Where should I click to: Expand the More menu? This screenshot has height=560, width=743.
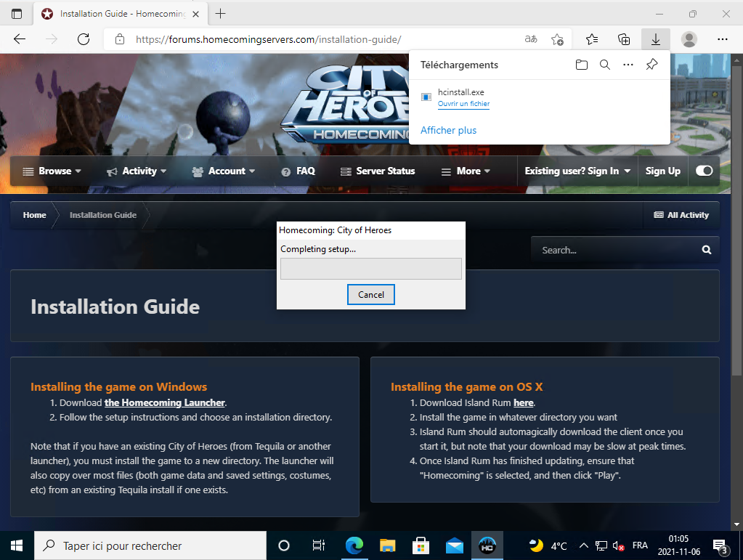[x=466, y=171]
